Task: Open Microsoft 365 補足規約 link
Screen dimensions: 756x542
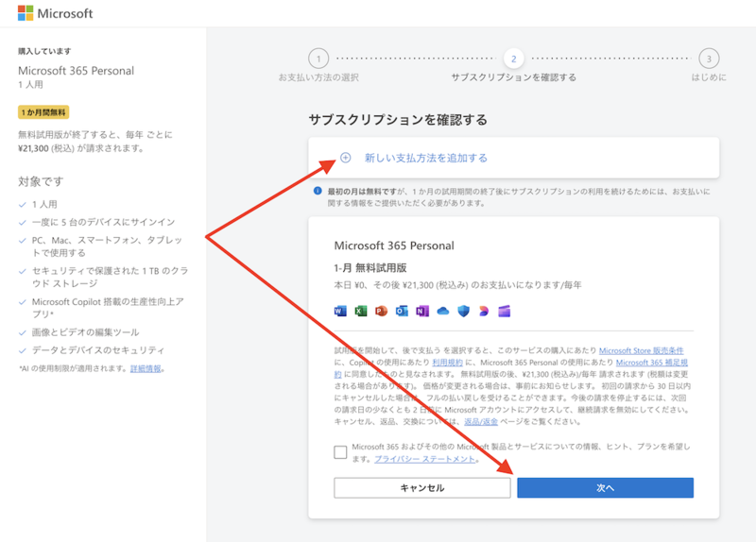Action: 652,363
